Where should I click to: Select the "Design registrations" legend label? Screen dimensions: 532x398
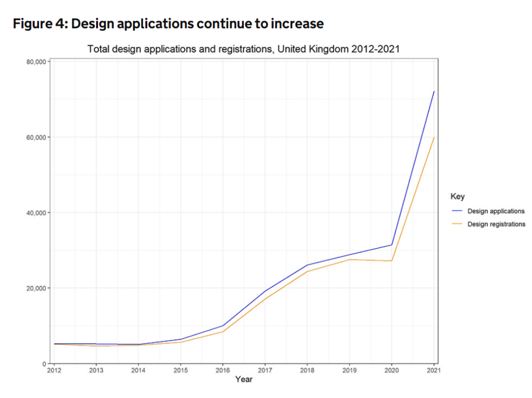(496, 224)
